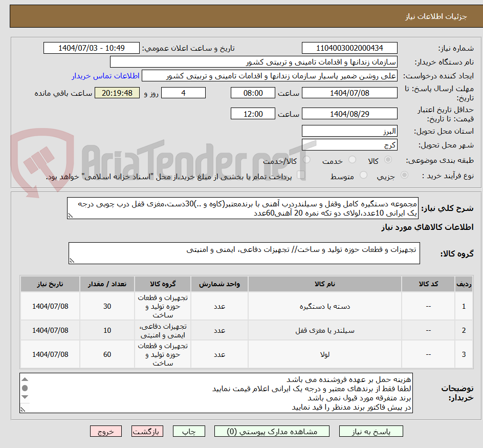Click the resize handle of گروه کالا box
The height and width of the screenshot is (448, 483).
point(72,261)
